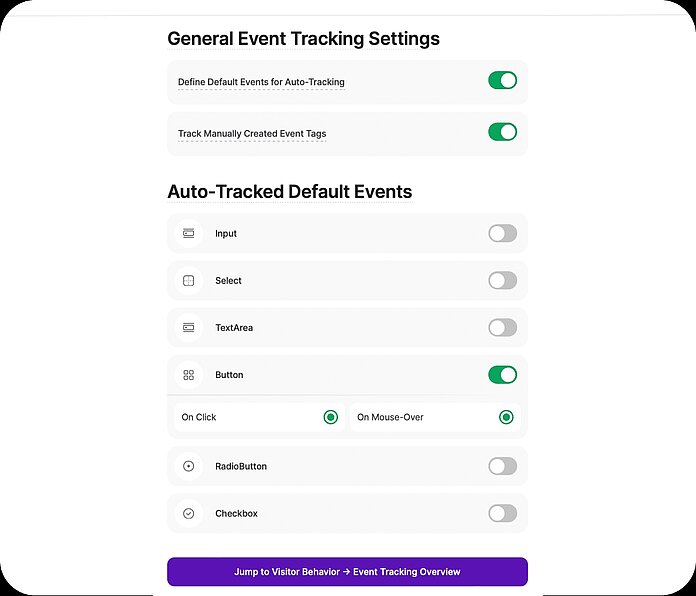Select the On Click radio option
The height and width of the screenshot is (596, 696).
[x=331, y=417]
